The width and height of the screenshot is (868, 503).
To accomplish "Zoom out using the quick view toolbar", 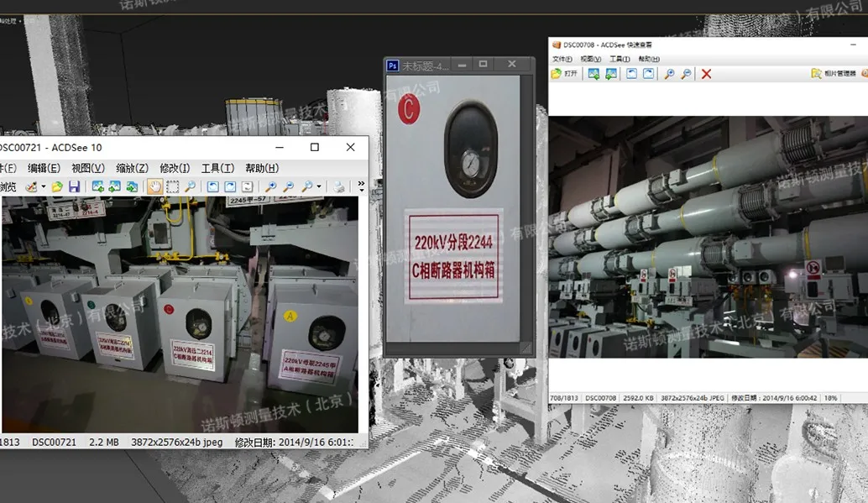I will (686, 74).
